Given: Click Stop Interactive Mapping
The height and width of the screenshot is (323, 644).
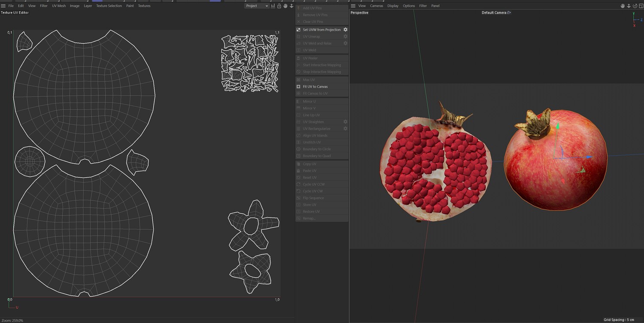Looking at the screenshot, I should tap(322, 72).
